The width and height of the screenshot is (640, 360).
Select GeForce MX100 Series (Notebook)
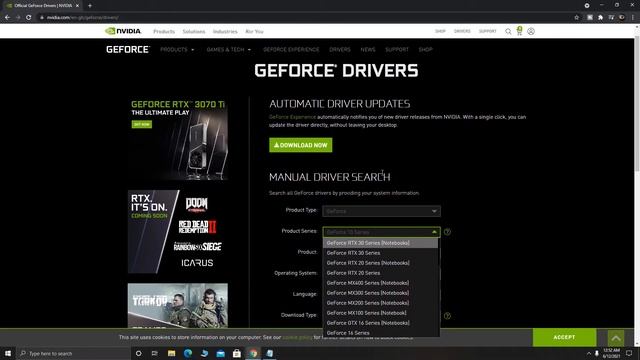pyautogui.click(x=380, y=313)
